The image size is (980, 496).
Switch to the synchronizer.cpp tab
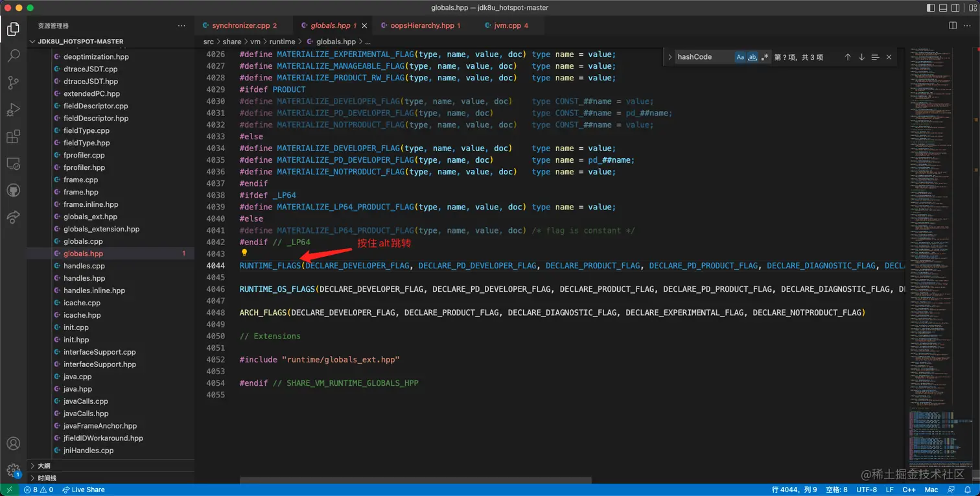point(240,25)
